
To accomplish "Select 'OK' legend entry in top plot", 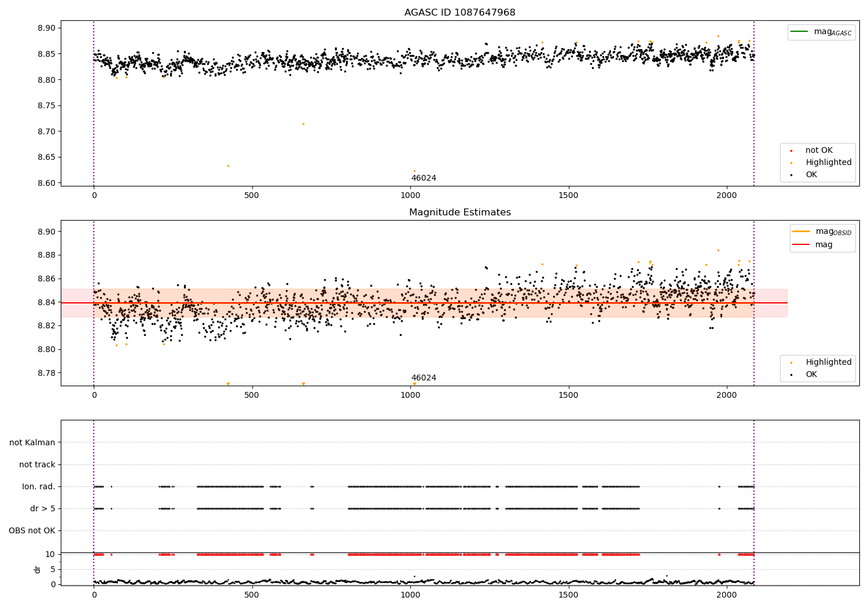I will tap(804, 175).
